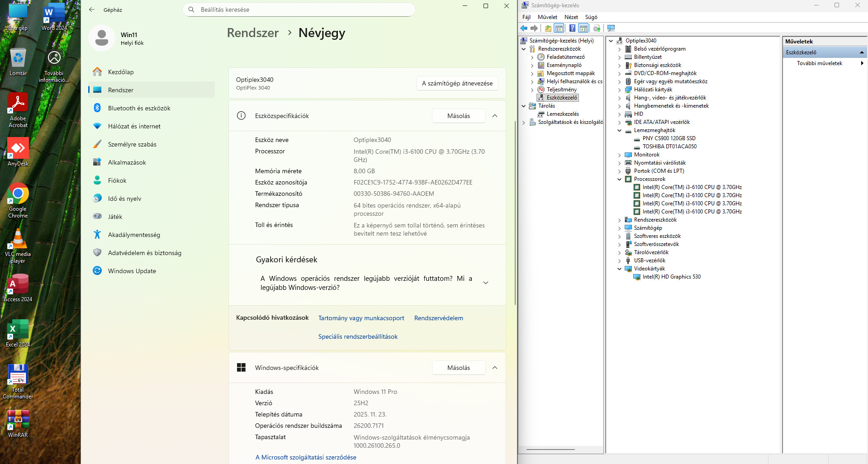Select the TOSHIBA DT01ACA050 drive
Image resolution: width=868 pixels, height=464 pixels.
pyautogui.click(x=669, y=147)
